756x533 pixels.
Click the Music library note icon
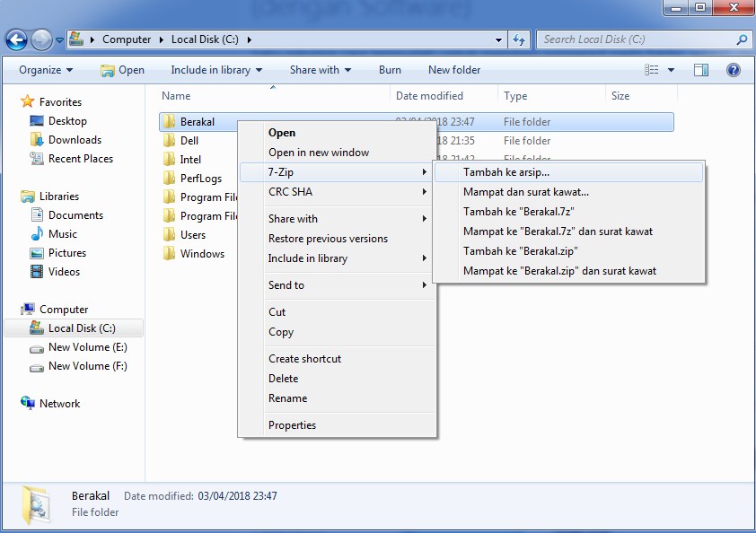37,233
